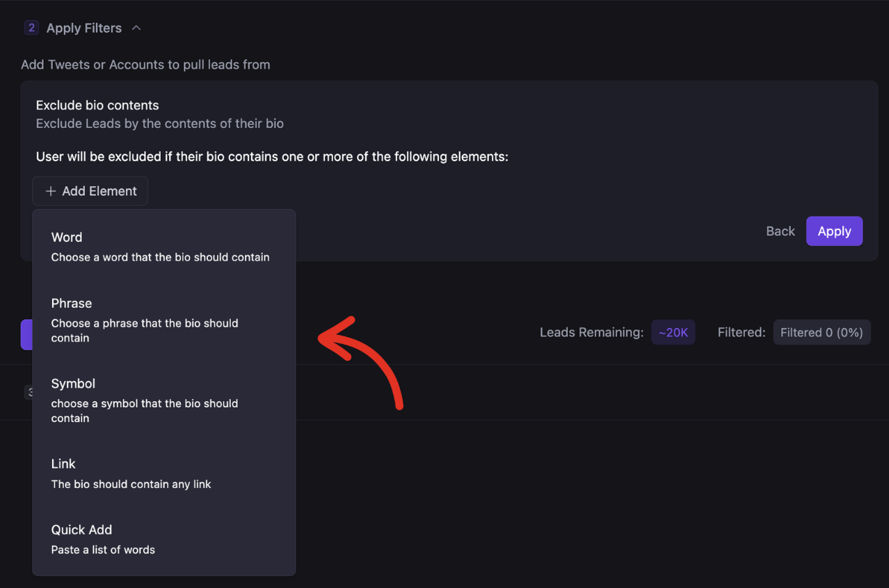Click the Apply Filters section title
This screenshot has width=889, height=588.
(x=83, y=28)
